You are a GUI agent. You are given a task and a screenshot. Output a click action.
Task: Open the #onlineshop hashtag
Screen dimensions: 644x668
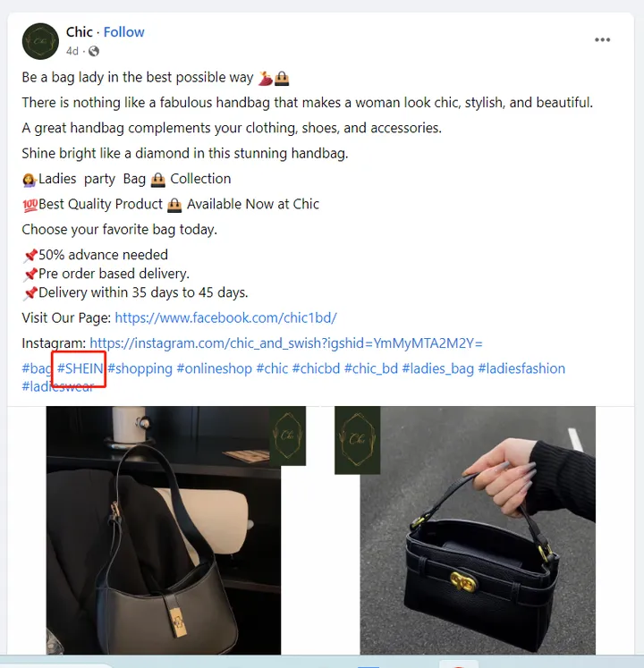coord(215,368)
